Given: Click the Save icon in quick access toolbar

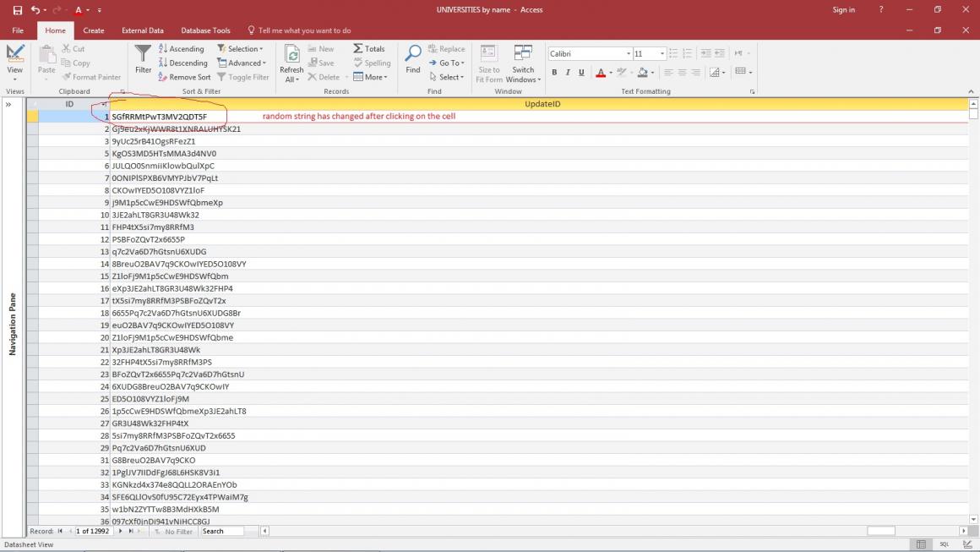Looking at the screenshot, I should 18,10.
